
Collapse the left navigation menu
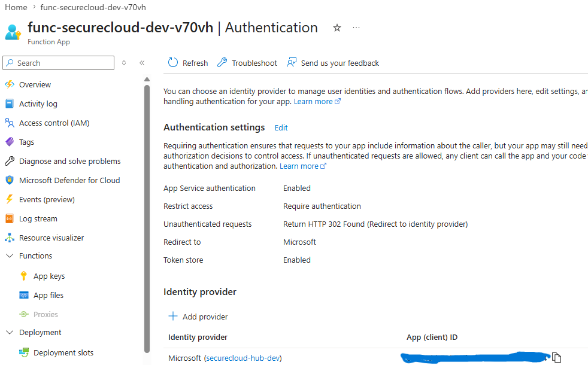coord(142,63)
